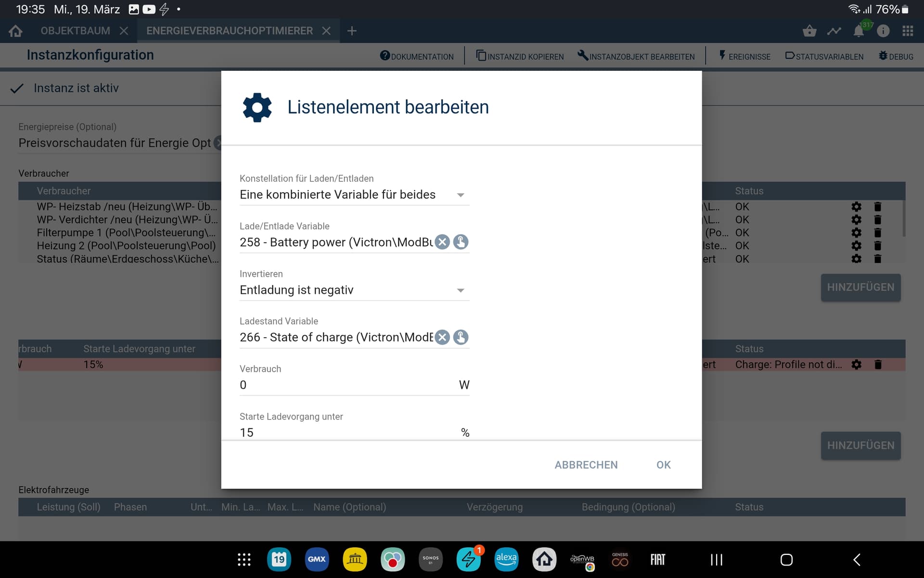Viewport: 924px width, 578px height.
Task: Expand Konstellation für Laden/Entladen dropdown
Action: (x=354, y=195)
